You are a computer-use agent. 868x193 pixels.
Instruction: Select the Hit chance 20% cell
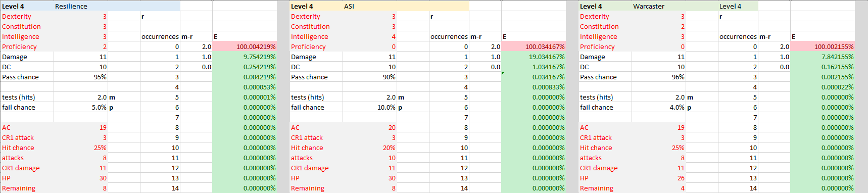370,148
